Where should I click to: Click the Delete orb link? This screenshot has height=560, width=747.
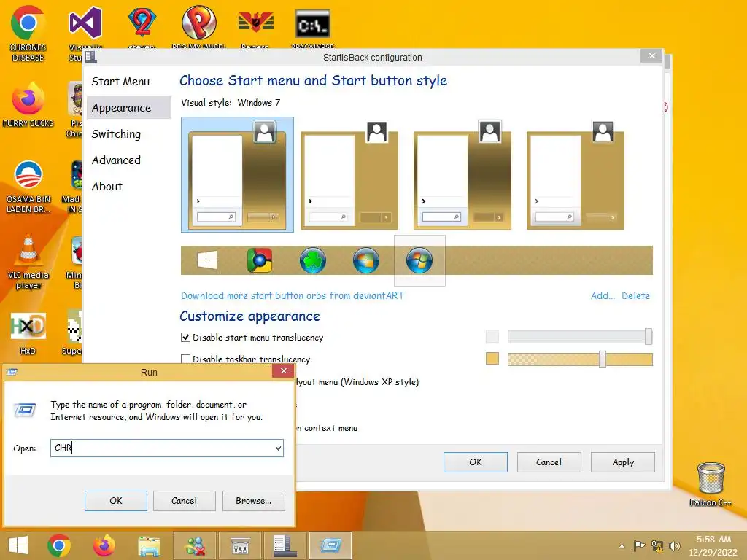(635, 295)
